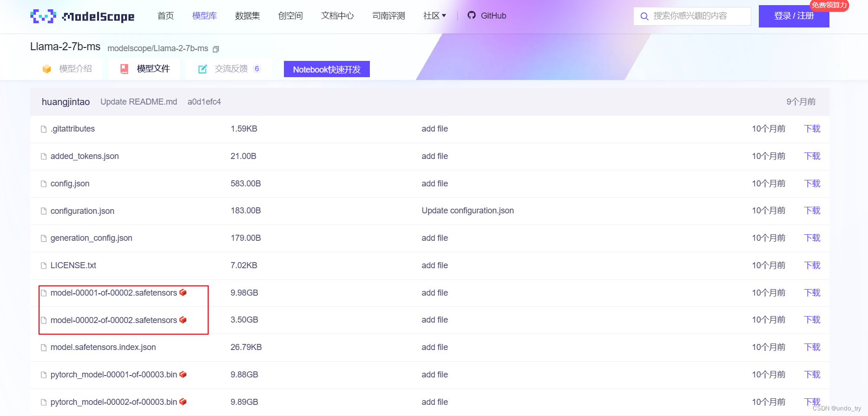Download model.safetensors.index.json
Screen dimensions: 868x416
[x=812, y=347]
